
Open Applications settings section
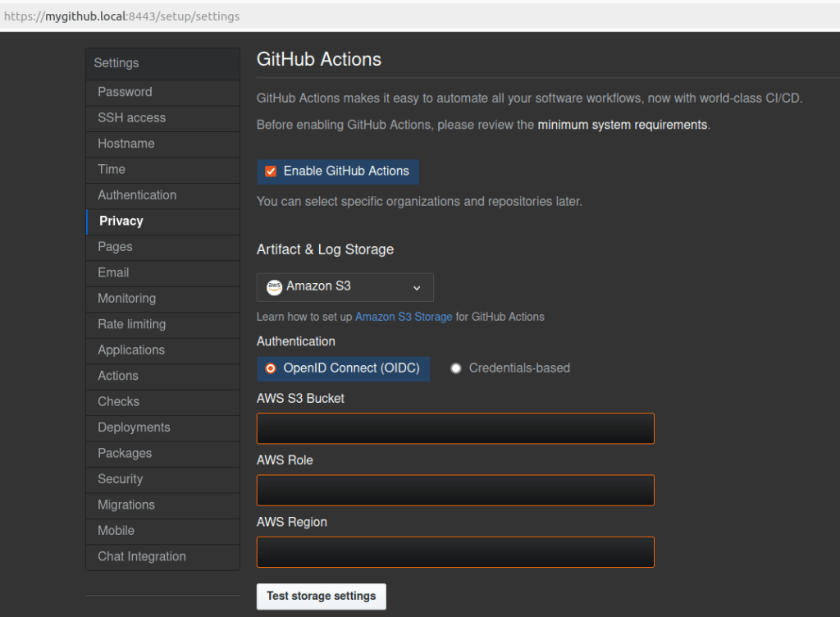coord(163,350)
